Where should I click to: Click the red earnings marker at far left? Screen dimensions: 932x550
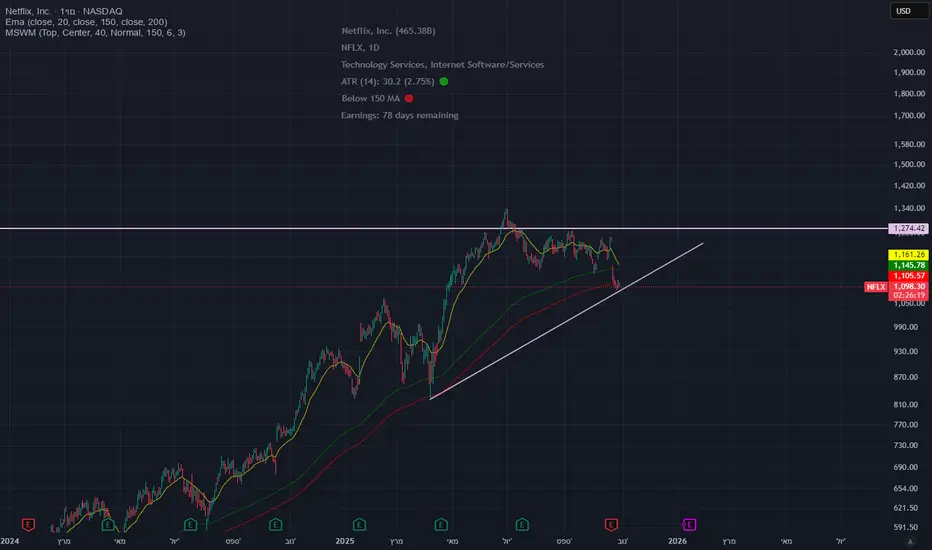pyautogui.click(x=28, y=523)
